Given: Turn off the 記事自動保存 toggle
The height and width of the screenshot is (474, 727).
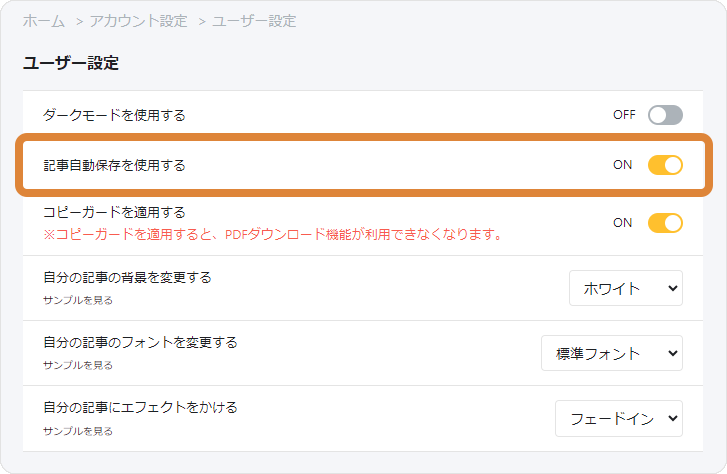Looking at the screenshot, I should (x=665, y=165).
